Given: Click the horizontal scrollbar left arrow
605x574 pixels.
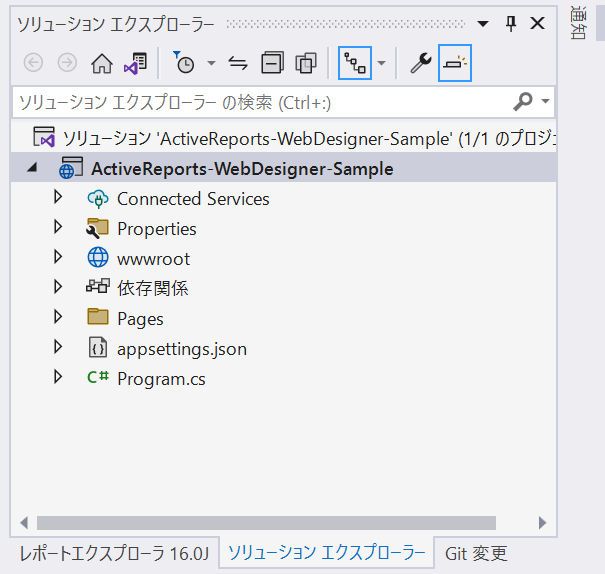Looking at the screenshot, I should pyautogui.click(x=24, y=523).
